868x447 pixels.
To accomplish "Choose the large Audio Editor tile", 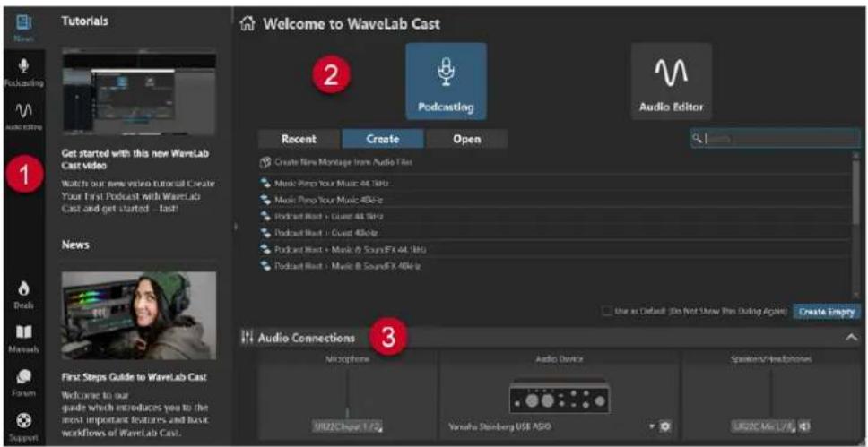I will click(672, 82).
